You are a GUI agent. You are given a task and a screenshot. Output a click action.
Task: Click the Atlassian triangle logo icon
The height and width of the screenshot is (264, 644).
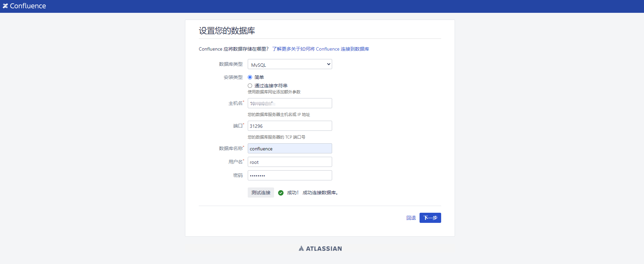point(301,248)
